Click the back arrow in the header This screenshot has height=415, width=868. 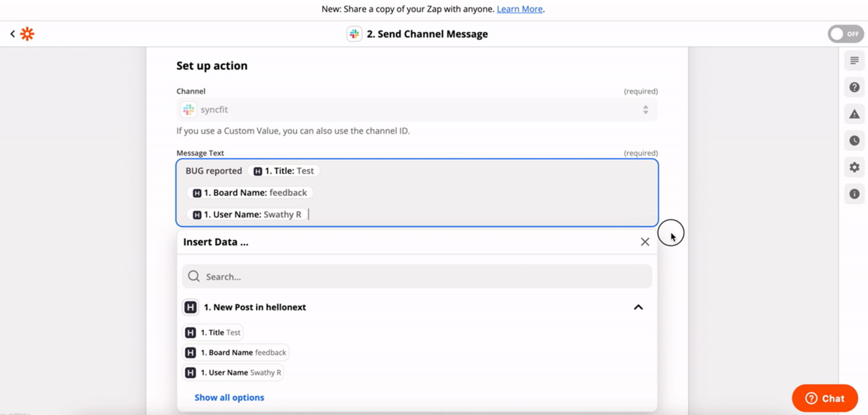tap(12, 34)
